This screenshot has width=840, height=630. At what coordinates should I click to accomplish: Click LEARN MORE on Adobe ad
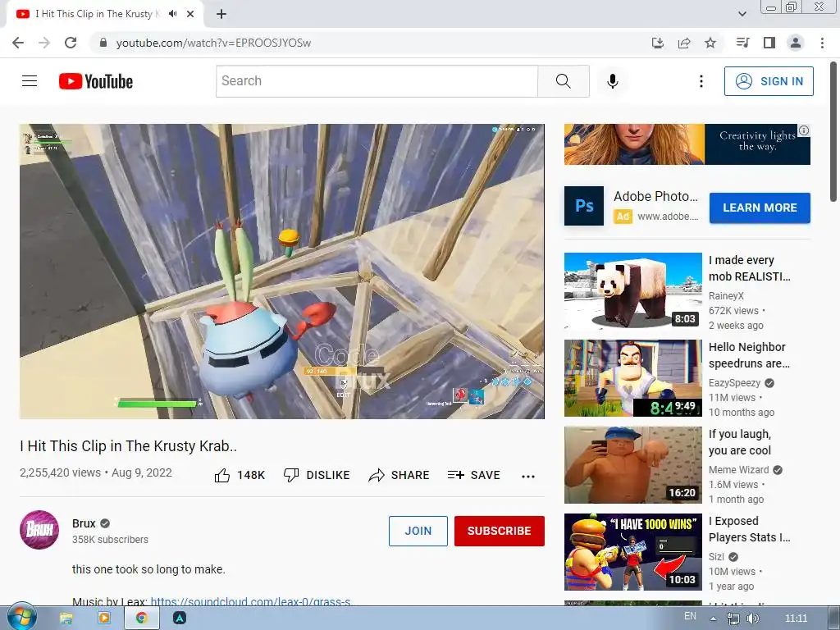coord(760,208)
